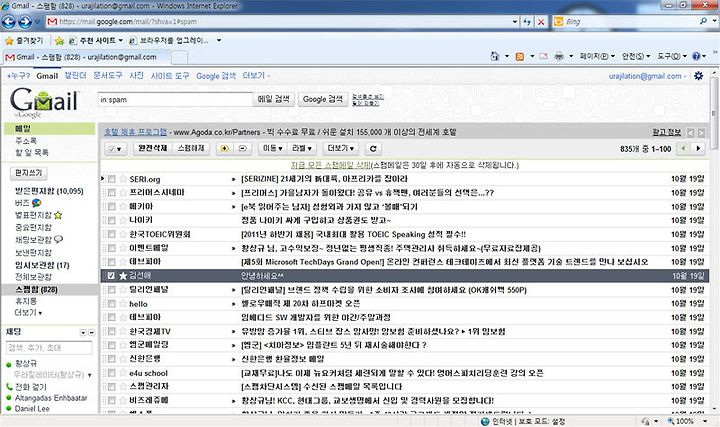Untick the checked 안녕하세요 message checkbox

pyautogui.click(x=111, y=276)
